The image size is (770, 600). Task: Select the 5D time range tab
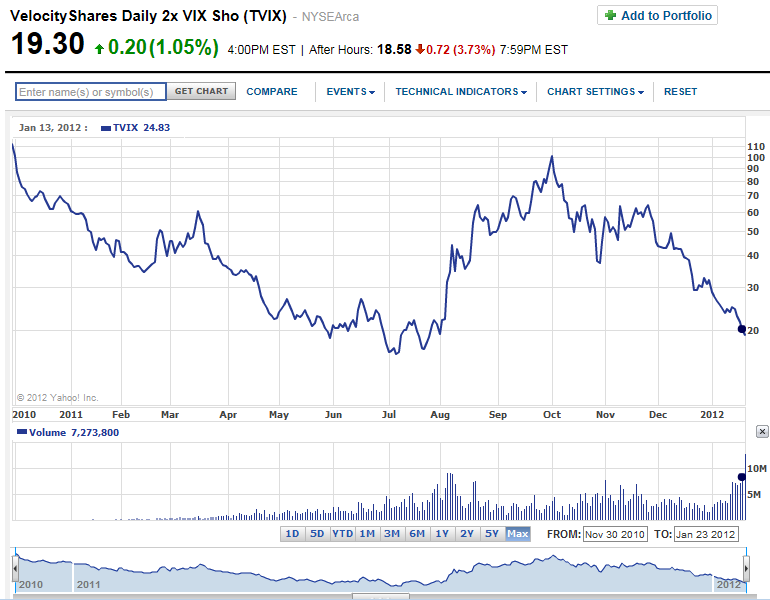[317, 534]
